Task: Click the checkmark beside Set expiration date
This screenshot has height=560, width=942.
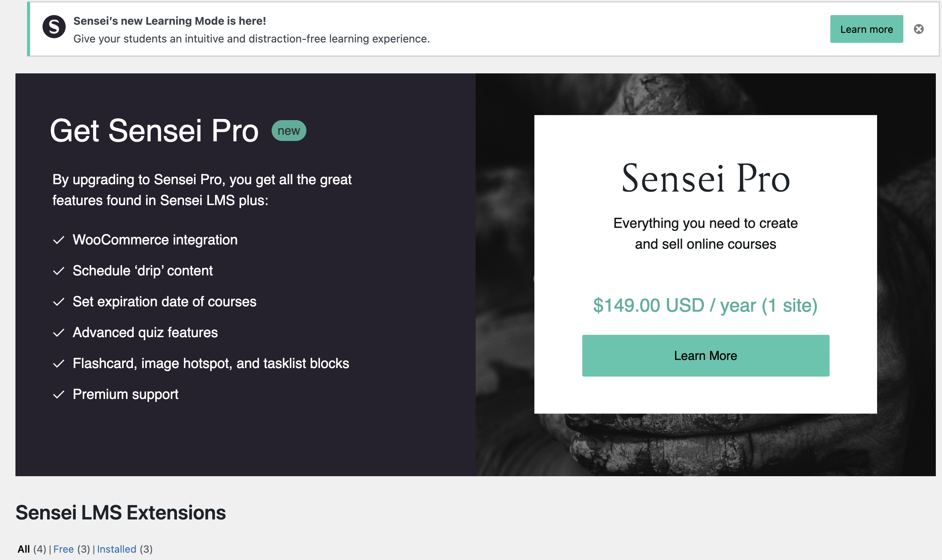Action: point(58,302)
